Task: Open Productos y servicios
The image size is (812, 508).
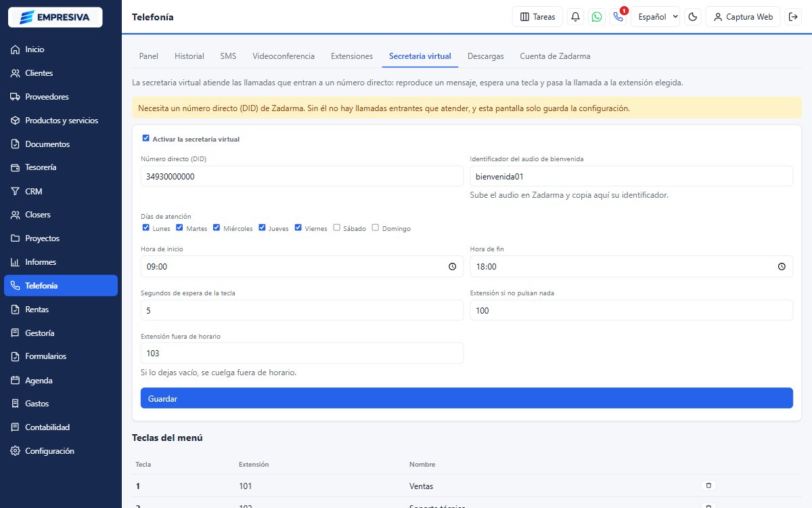Action: pyautogui.click(x=61, y=121)
